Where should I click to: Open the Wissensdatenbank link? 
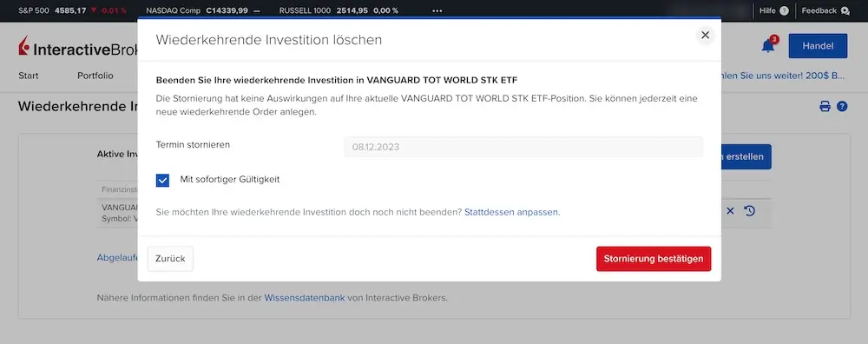coord(305,297)
